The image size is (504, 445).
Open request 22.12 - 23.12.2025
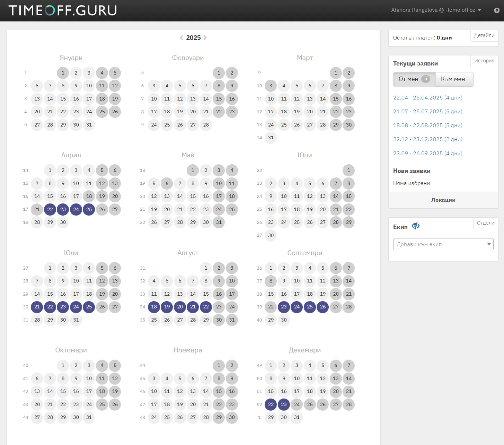[428, 139]
